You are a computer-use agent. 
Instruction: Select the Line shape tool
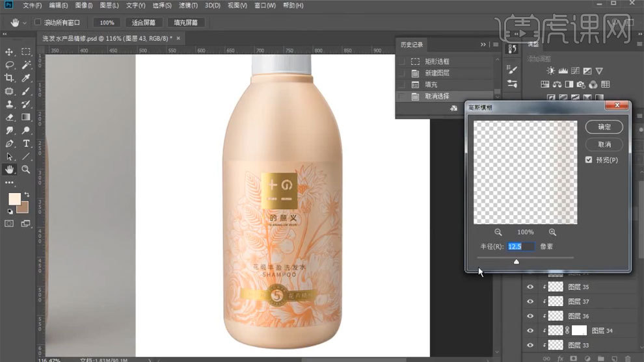26,157
